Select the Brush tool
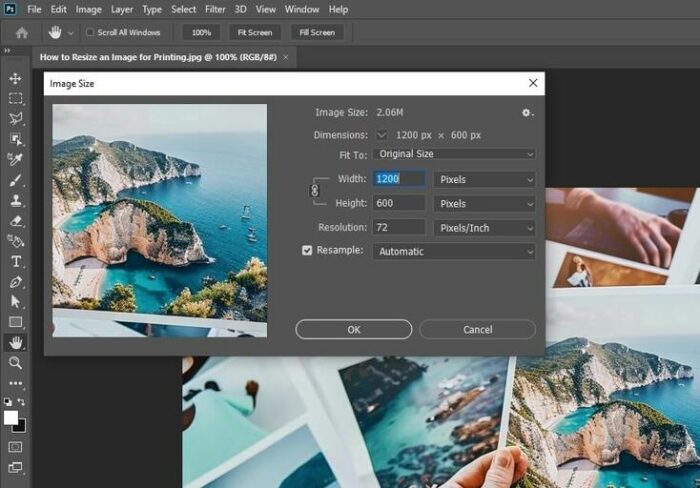 [x=15, y=180]
